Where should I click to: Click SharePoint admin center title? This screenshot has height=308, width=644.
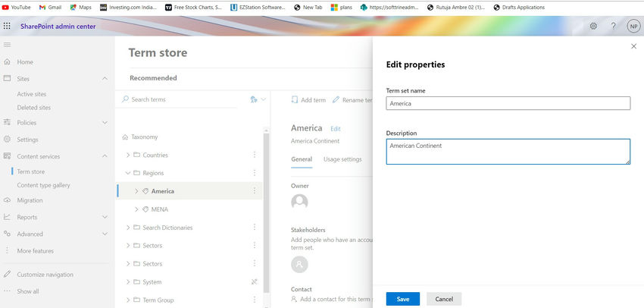point(58,27)
